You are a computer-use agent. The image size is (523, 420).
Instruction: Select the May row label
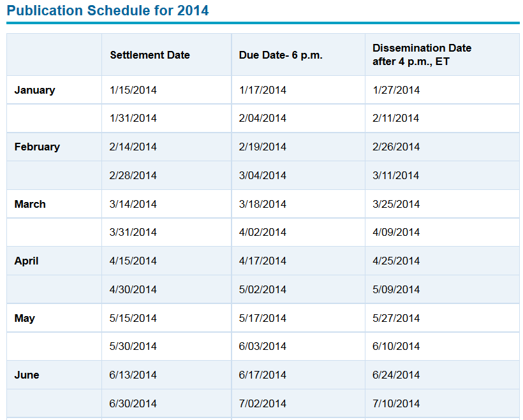[x=24, y=318]
